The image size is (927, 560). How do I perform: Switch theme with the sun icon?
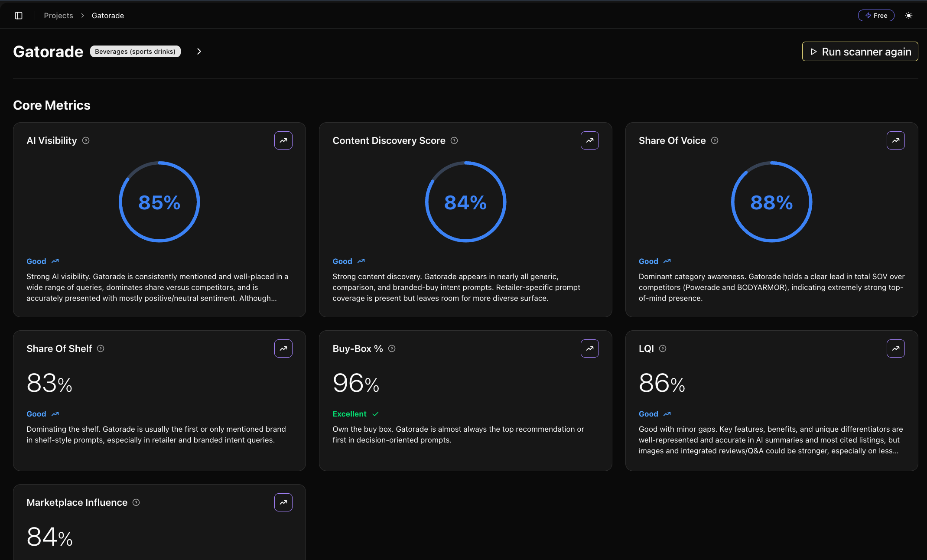point(909,16)
